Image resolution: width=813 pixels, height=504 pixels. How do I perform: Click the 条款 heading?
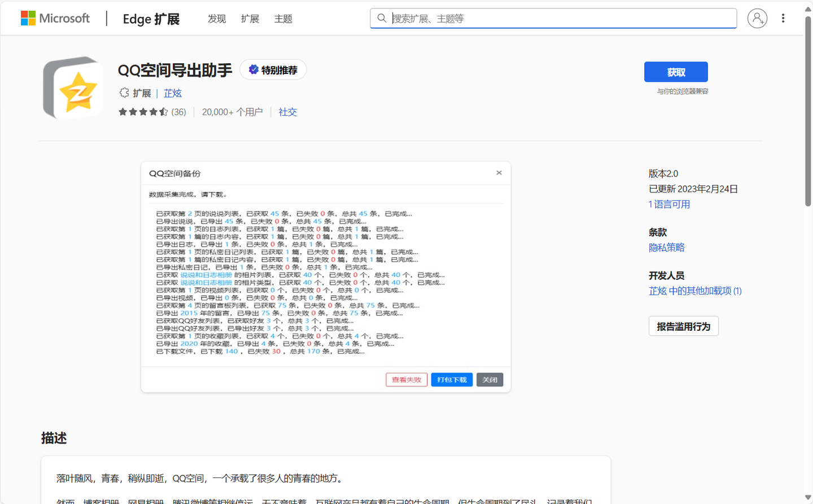tap(658, 232)
